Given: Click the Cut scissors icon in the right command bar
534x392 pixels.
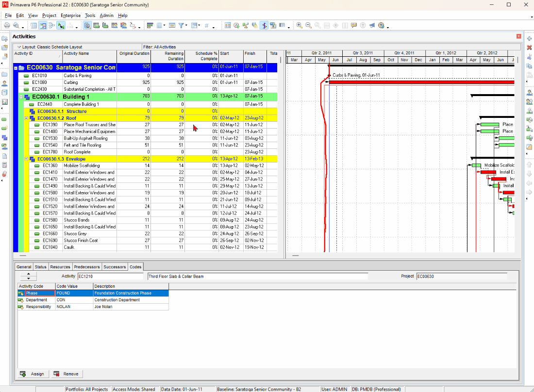Looking at the screenshot, I should tap(529, 57).
